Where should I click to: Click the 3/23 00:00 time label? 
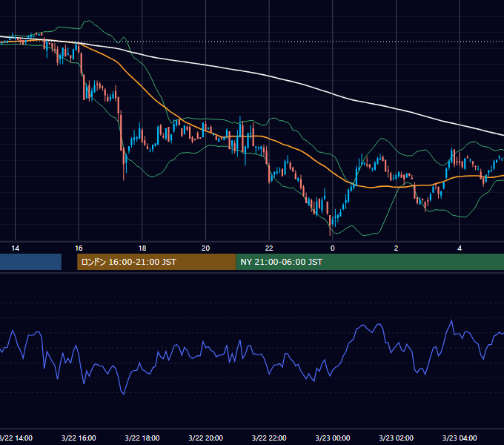point(333,438)
